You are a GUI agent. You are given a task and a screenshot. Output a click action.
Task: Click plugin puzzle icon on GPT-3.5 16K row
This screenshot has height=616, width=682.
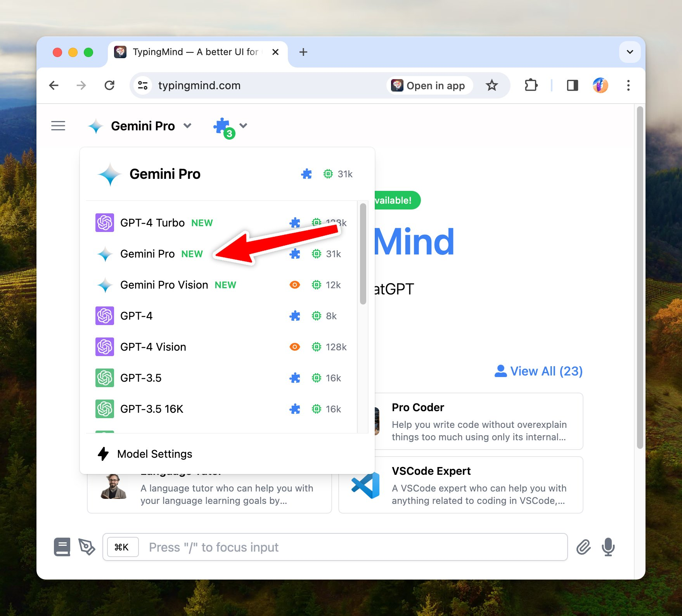click(x=295, y=409)
